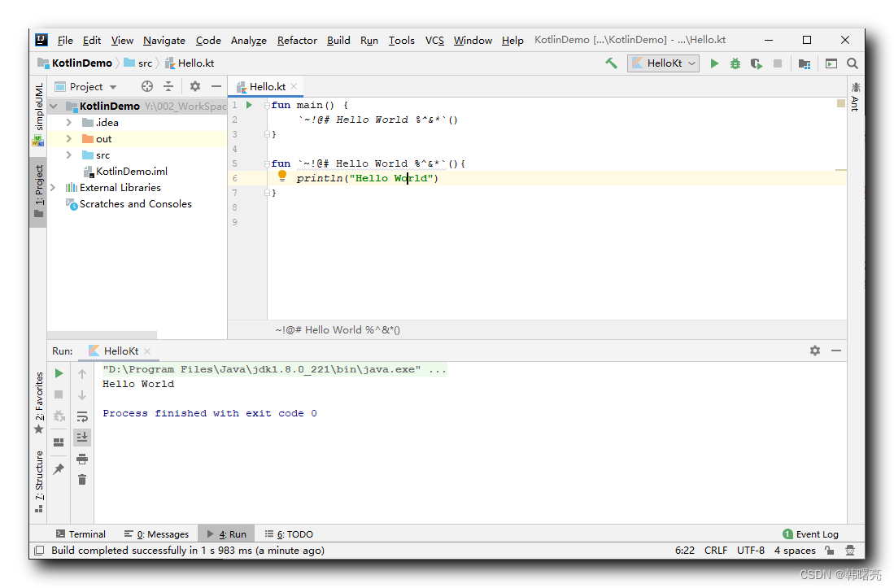Open the Project Structure dialog icon
Screen dimensions: 894x588
pyautogui.click(x=805, y=63)
